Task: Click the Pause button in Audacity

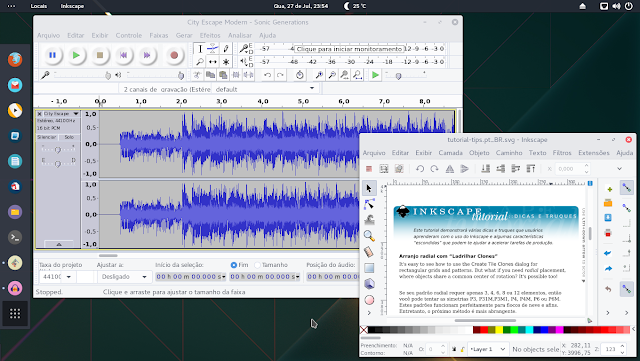Action: 52,55
